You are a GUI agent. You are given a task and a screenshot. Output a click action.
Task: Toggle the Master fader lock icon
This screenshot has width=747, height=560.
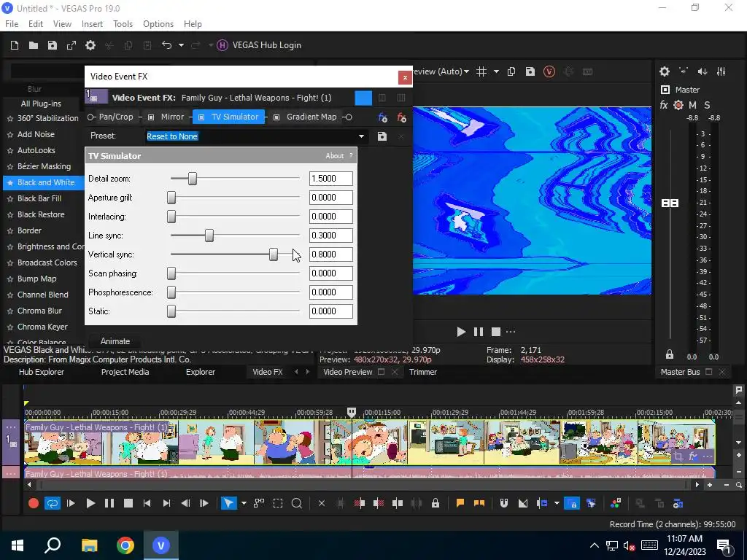pyautogui.click(x=670, y=354)
